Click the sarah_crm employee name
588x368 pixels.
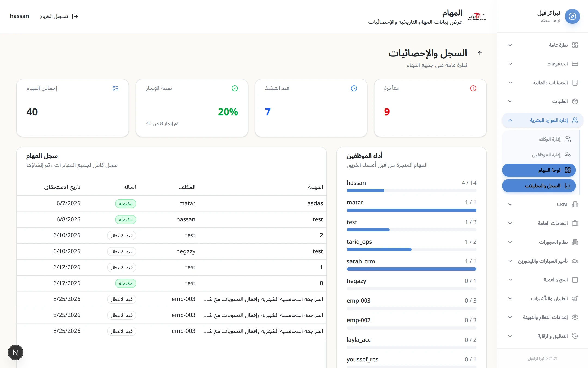361,261
